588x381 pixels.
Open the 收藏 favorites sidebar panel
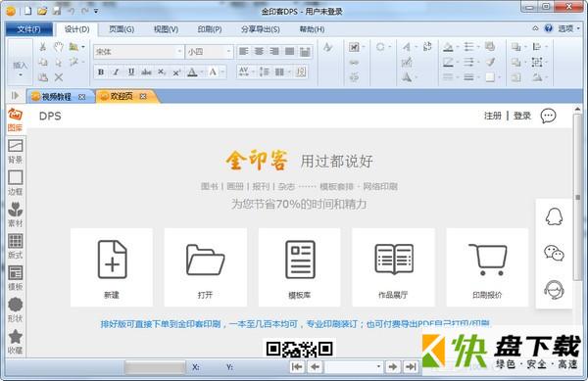click(x=16, y=342)
